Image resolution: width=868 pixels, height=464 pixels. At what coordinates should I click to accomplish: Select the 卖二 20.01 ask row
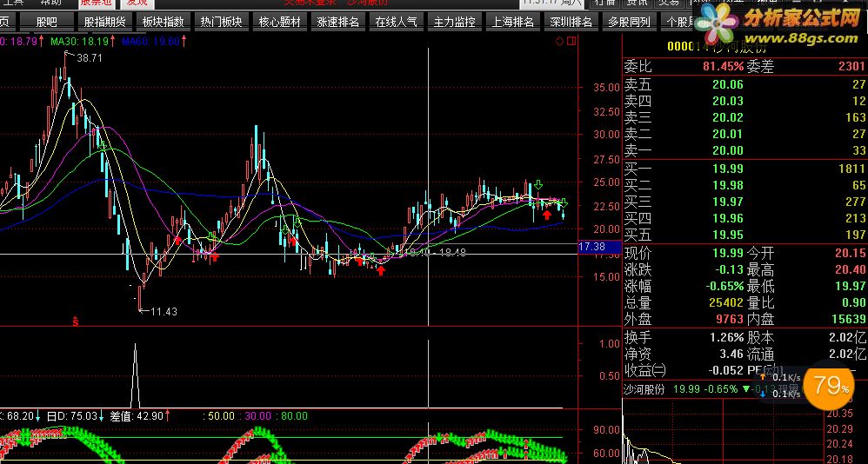tap(745, 134)
